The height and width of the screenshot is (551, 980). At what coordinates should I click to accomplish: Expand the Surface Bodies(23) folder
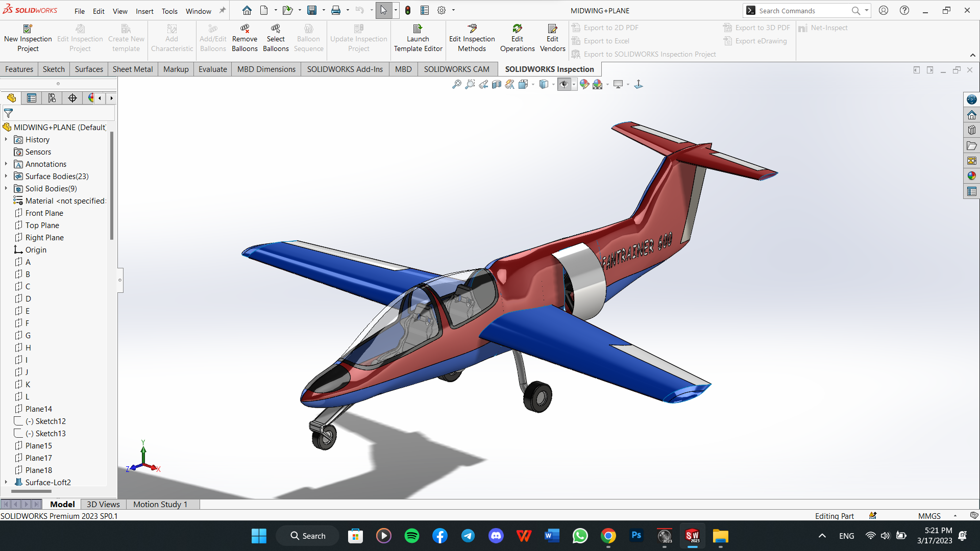[6, 176]
